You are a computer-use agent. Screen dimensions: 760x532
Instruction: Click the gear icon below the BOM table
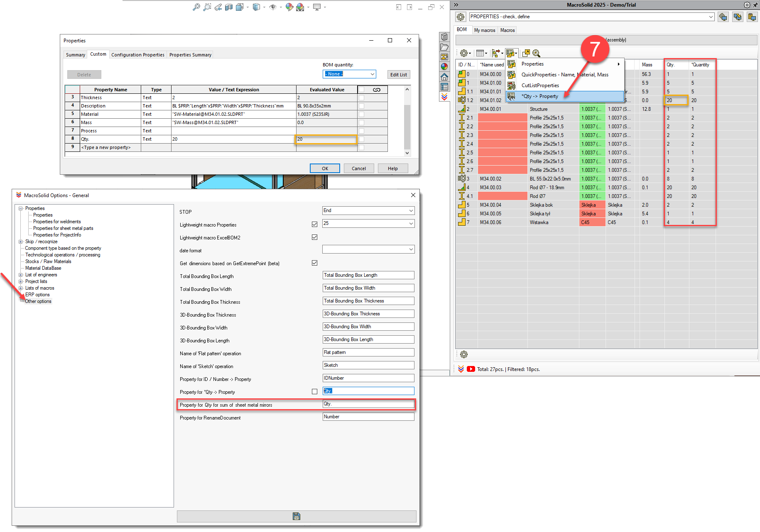[464, 354]
